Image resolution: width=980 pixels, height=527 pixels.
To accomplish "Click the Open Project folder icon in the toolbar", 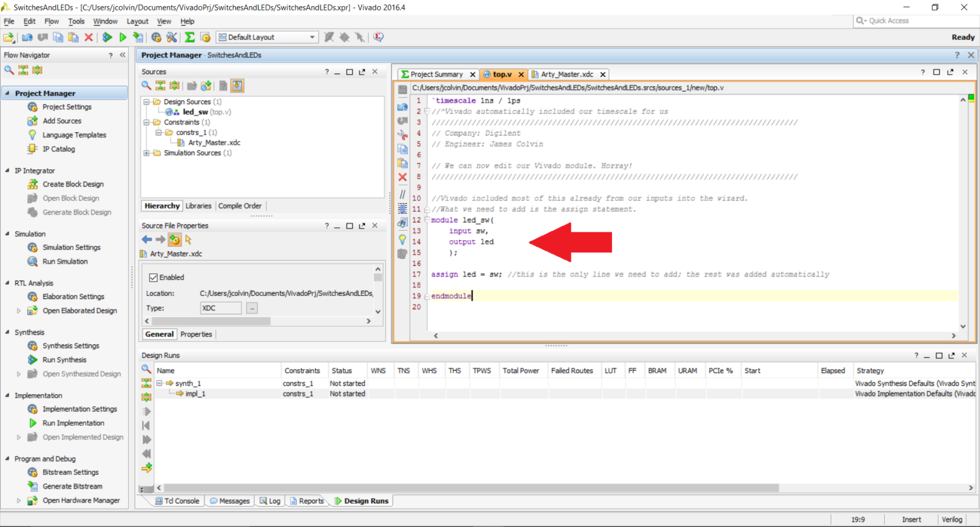I will point(9,37).
